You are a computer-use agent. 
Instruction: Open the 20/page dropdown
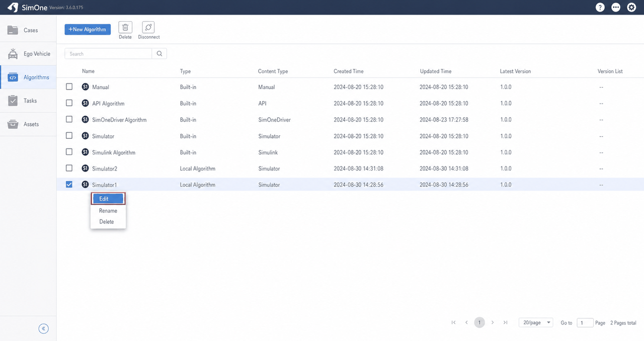[x=536, y=322]
